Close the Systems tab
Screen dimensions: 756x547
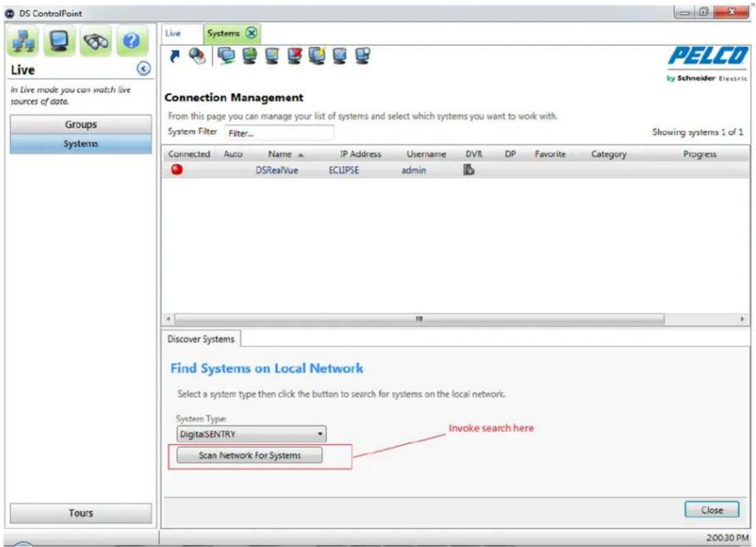pyautogui.click(x=251, y=33)
